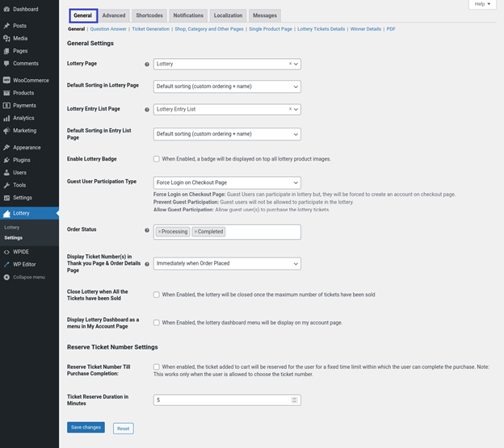This screenshot has width=504, height=448.
Task: Clear the Lottery Entry List selection (x)
Action: pyautogui.click(x=290, y=109)
